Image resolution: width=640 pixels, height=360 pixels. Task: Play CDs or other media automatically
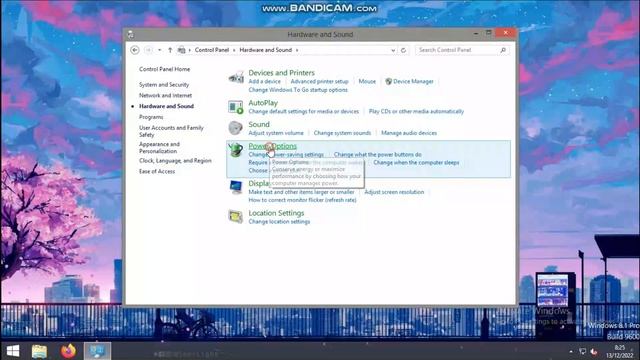click(416, 111)
